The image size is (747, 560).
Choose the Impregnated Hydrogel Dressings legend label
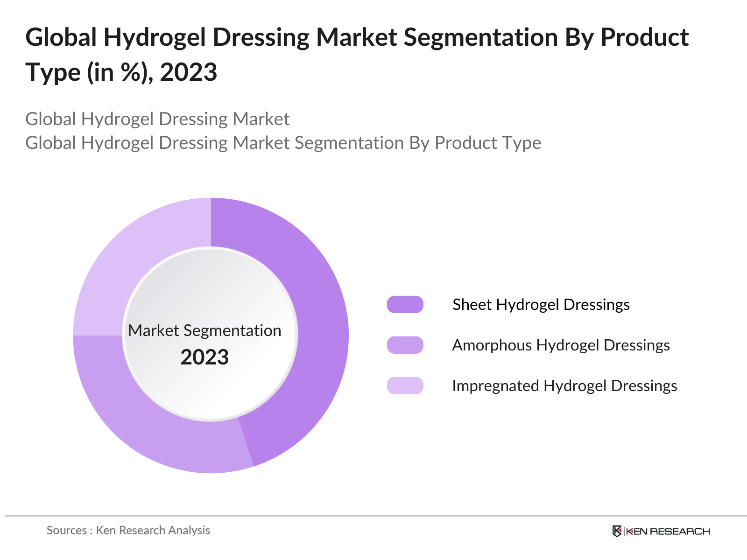pyautogui.click(x=564, y=385)
